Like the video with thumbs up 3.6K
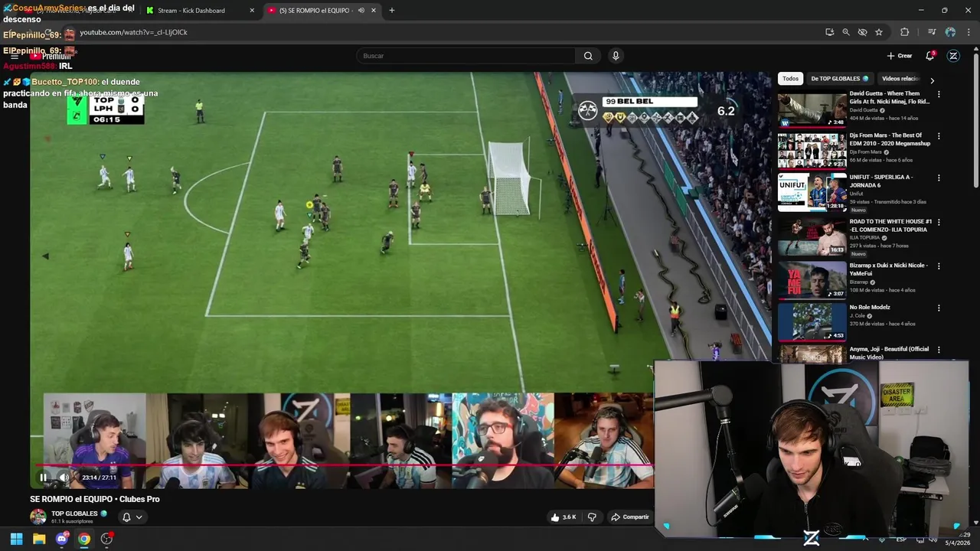This screenshot has width=980, height=551. click(x=563, y=517)
